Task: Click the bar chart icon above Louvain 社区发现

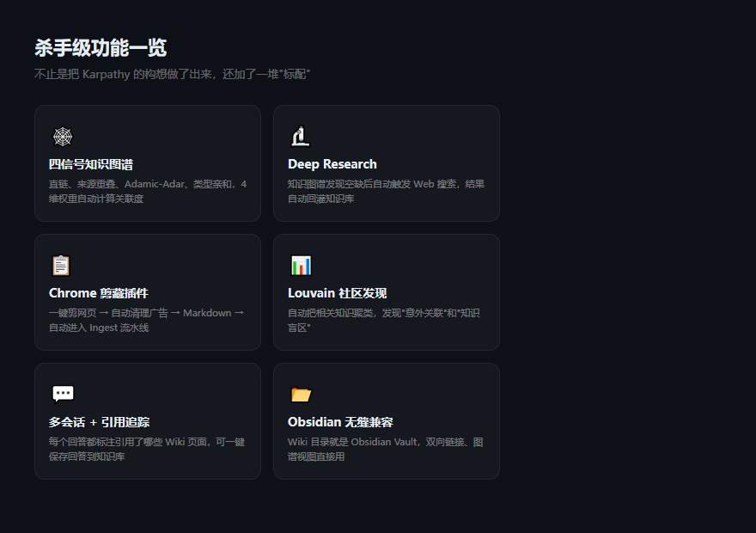Action: [x=301, y=265]
